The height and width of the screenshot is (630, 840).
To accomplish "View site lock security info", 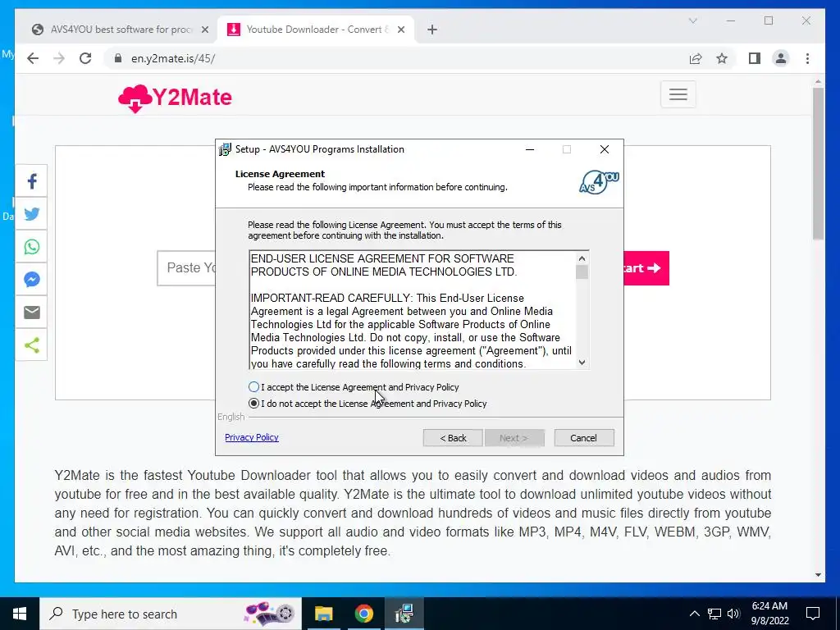I will pyautogui.click(x=118, y=58).
